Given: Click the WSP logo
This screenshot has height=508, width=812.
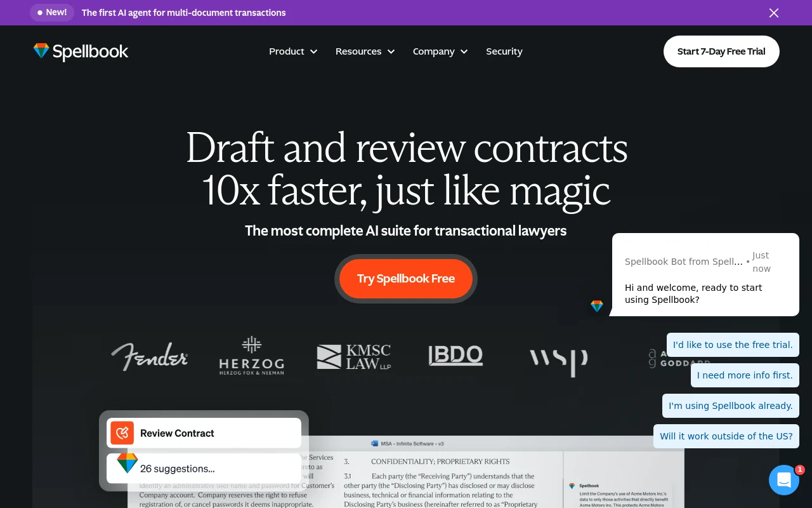Looking at the screenshot, I should pos(558,359).
